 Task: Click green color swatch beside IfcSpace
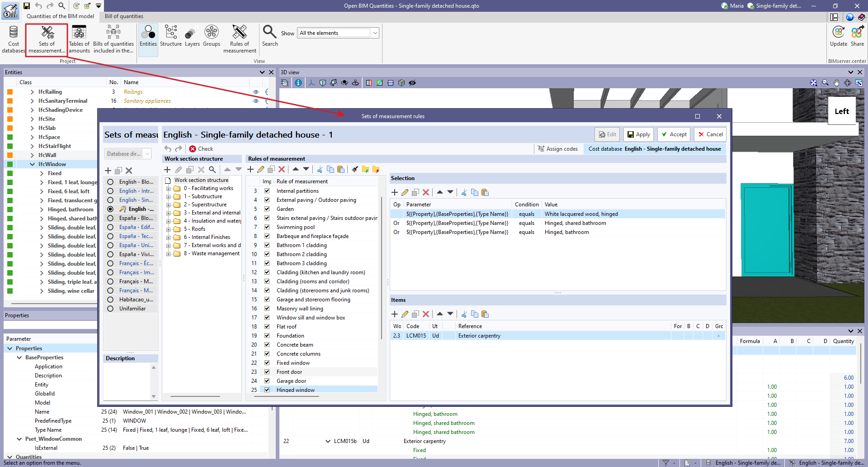pyautogui.click(x=10, y=137)
